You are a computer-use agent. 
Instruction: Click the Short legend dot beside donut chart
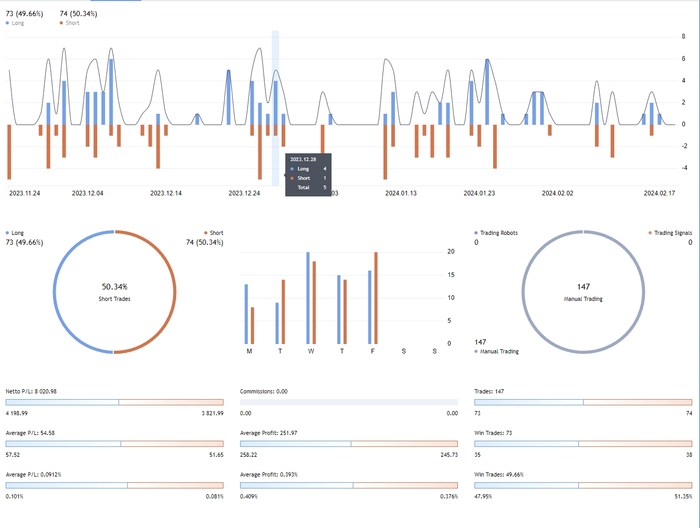coord(206,232)
